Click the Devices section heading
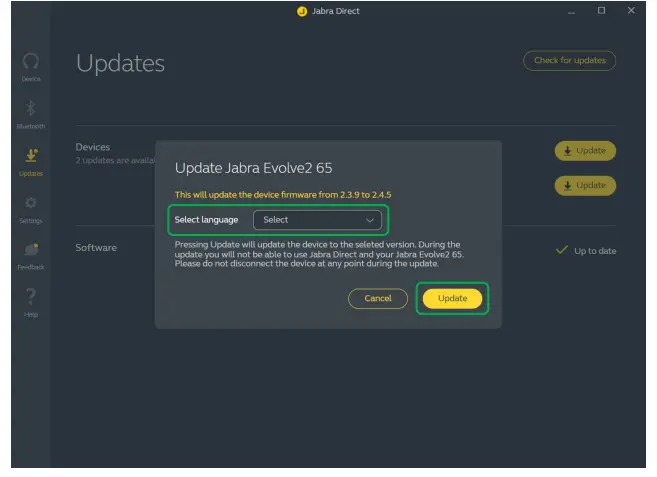The height and width of the screenshot is (477, 657). pyautogui.click(x=93, y=147)
